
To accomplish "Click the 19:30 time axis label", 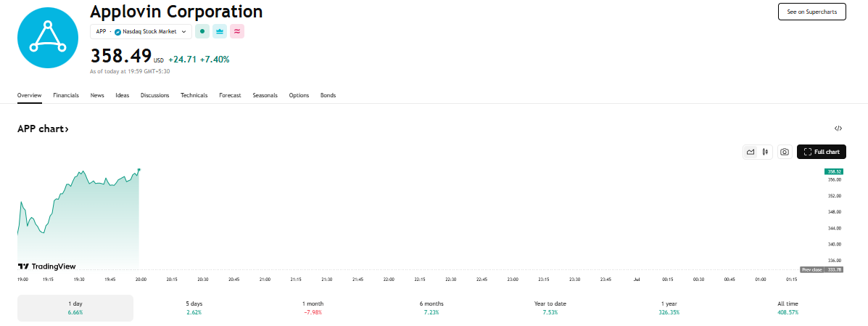I will (78, 280).
